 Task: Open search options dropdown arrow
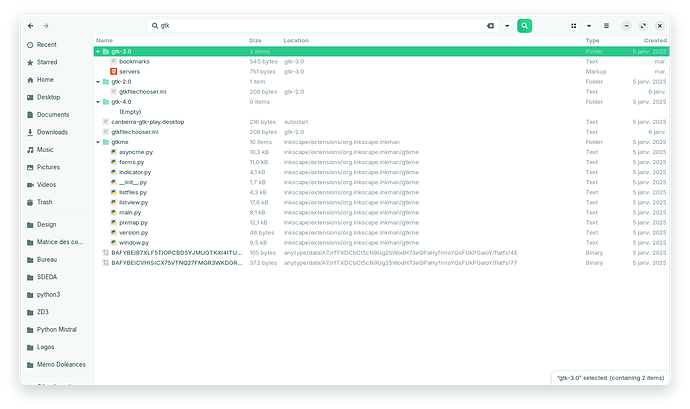click(x=507, y=26)
